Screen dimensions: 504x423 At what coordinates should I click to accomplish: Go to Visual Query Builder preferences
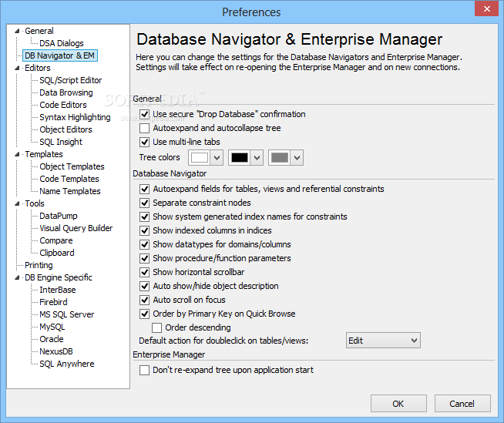point(76,228)
